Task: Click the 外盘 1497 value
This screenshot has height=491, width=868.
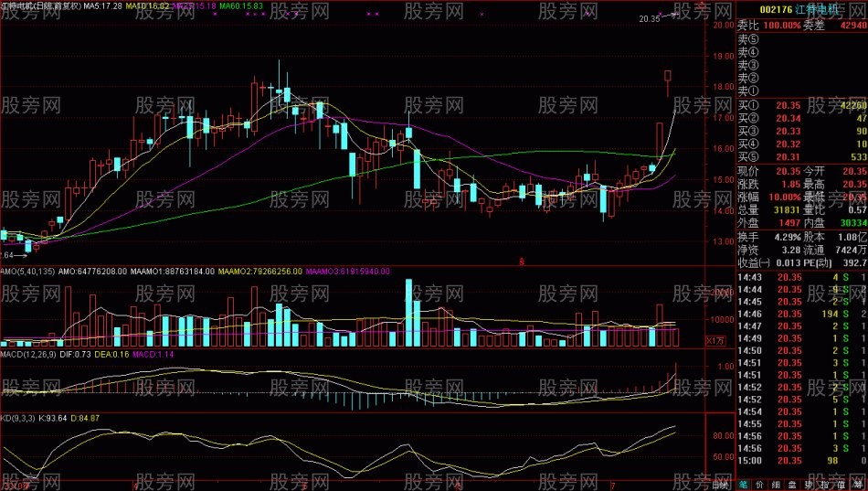Action: (789, 223)
